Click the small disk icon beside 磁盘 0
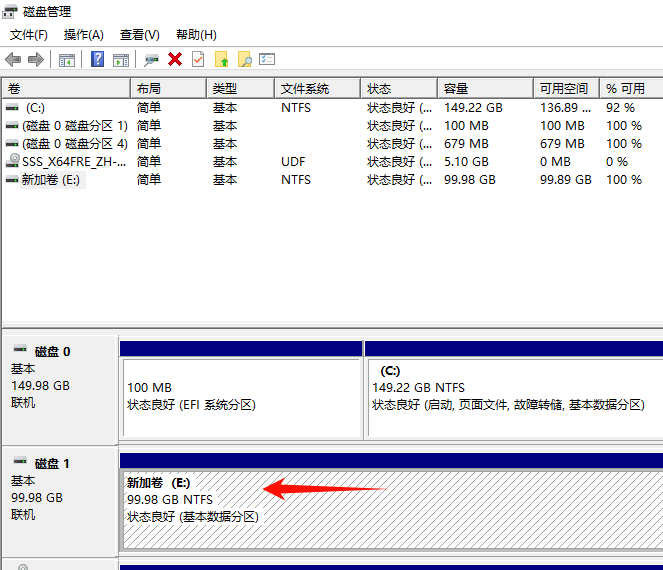 [x=20, y=349]
